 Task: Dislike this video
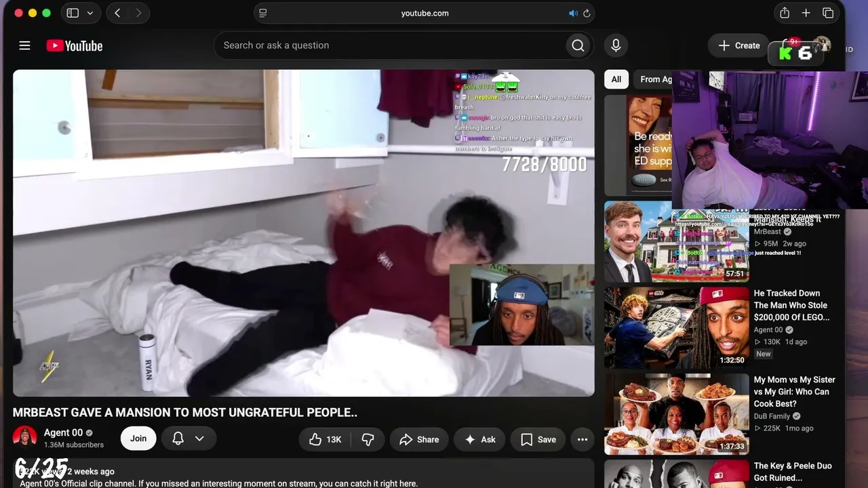[368, 439]
